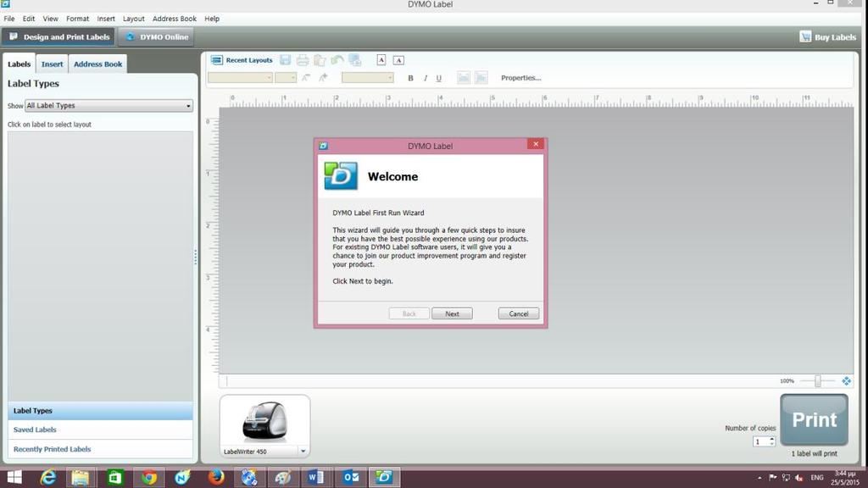868x488 pixels.
Task: Toggle Bold formatting
Action: 411,78
